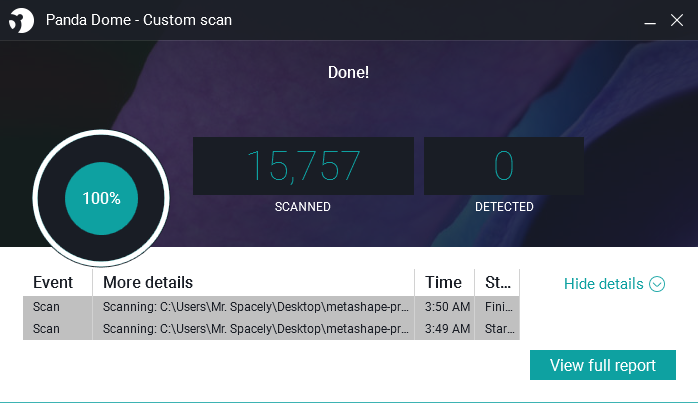Click the Event cell of the 3:49 AM row
Screen dimensions: 698x403
(57, 329)
